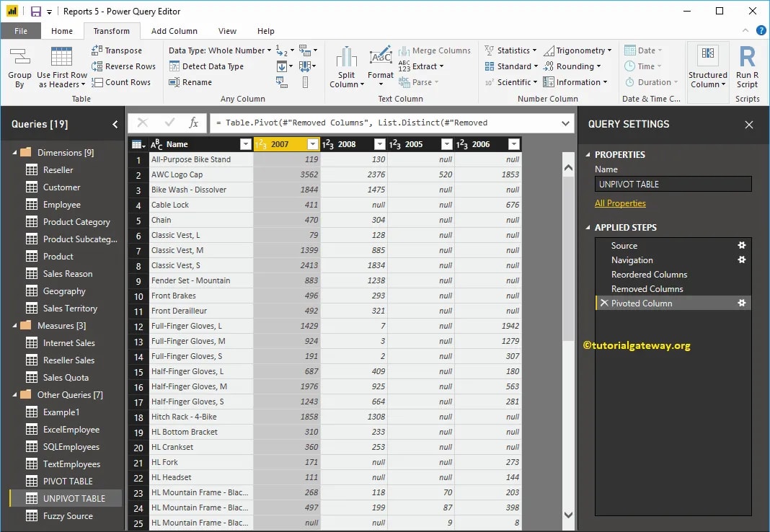The height and width of the screenshot is (532, 770).
Task: Open the View ribbon tab
Action: [x=227, y=31]
